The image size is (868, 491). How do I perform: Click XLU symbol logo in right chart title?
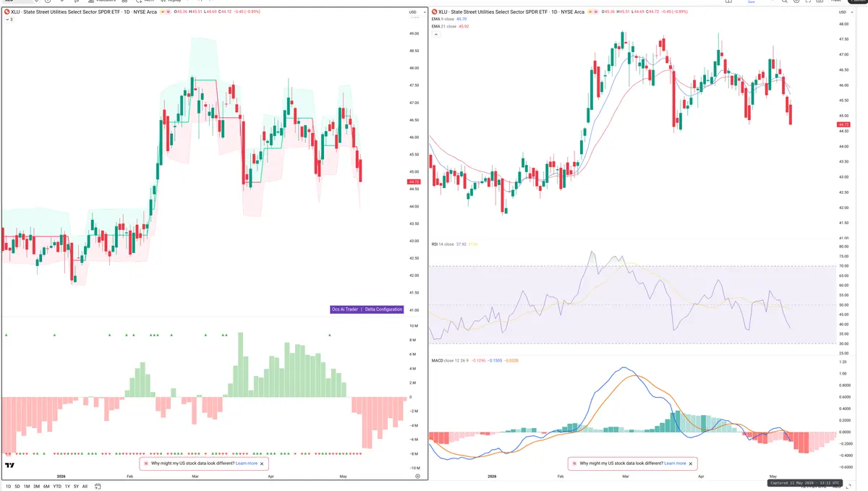[434, 12]
